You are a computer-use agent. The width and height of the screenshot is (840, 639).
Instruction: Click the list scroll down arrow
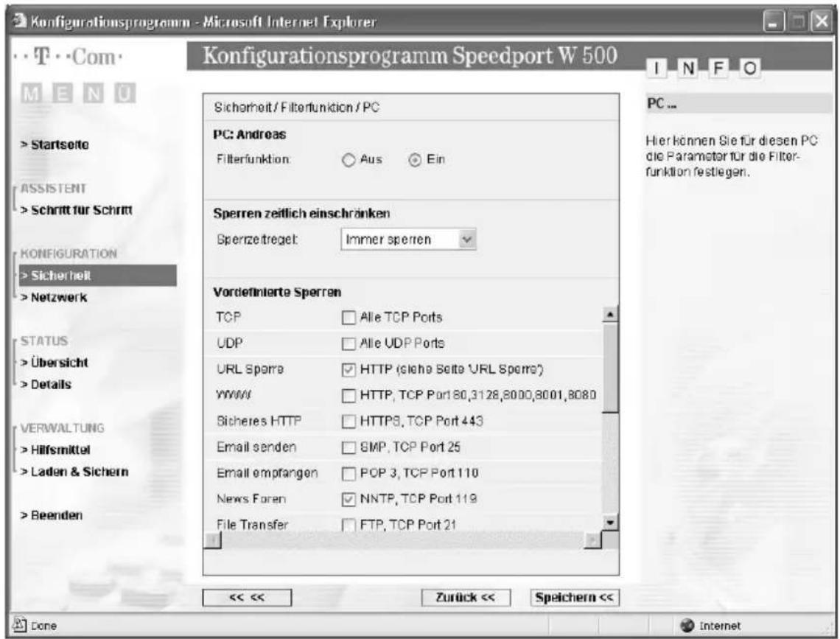click(x=609, y=523)
